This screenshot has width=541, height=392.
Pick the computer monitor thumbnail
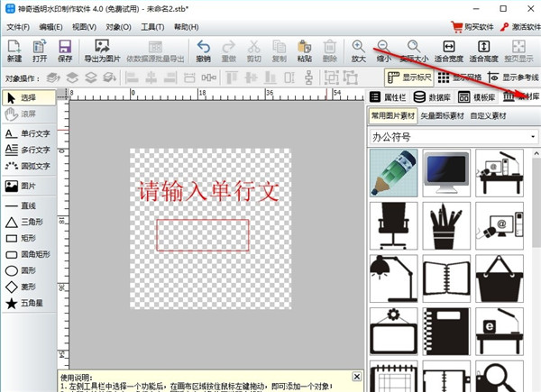pos(446,173)
